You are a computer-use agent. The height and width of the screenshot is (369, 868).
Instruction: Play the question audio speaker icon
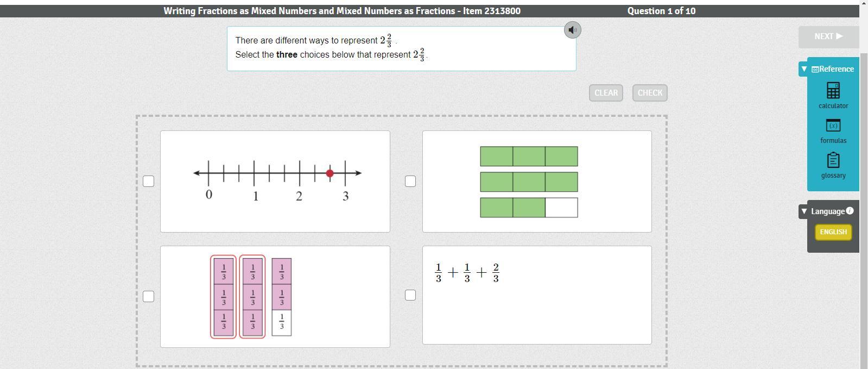(572, 30)
